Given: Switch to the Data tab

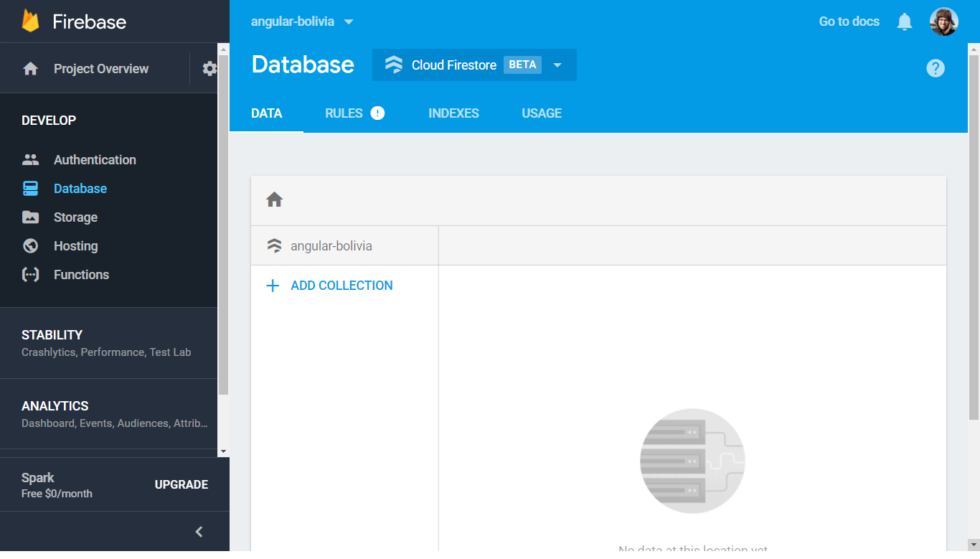Looking at the screenshot, I should coord(267,113).
